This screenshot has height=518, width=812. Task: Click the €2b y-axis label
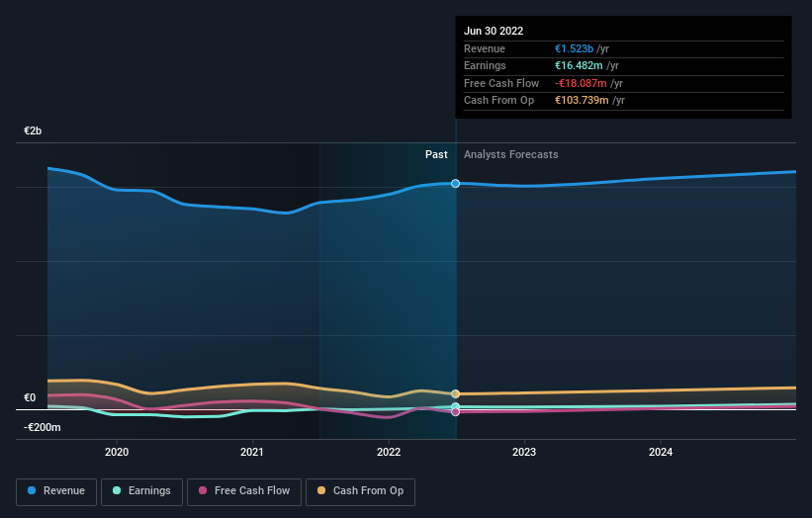(x=33, y=130)
